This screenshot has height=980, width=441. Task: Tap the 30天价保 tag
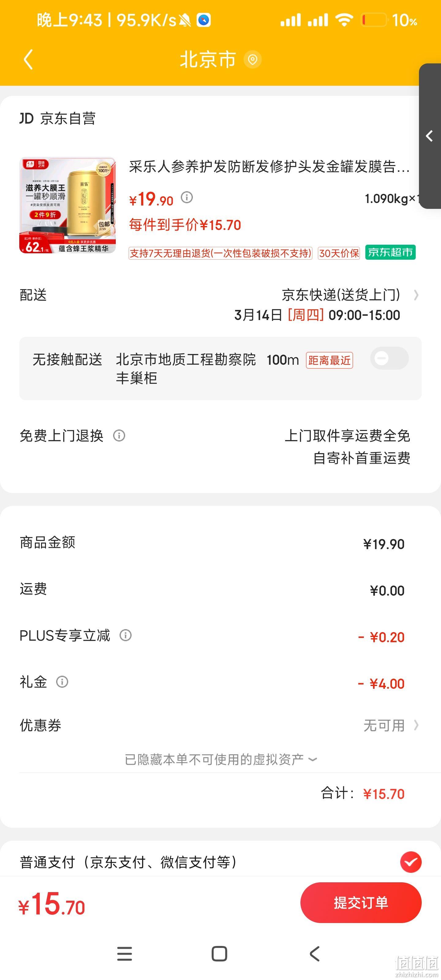339,253
